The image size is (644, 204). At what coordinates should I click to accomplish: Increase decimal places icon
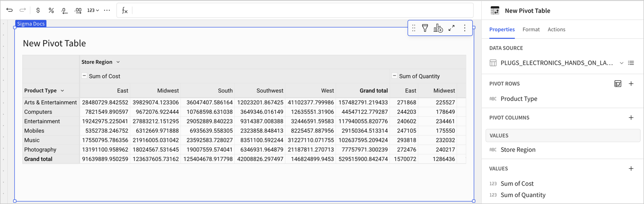[x=78, y=10]
